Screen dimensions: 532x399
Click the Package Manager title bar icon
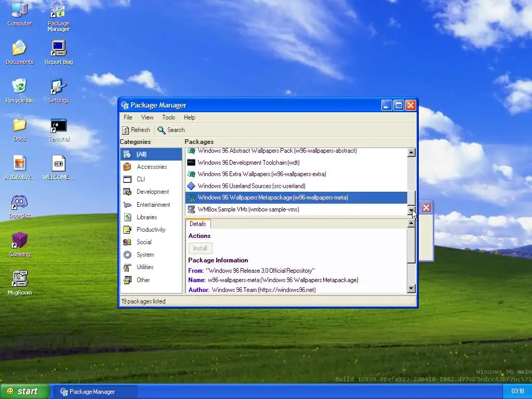click(125, 105)
